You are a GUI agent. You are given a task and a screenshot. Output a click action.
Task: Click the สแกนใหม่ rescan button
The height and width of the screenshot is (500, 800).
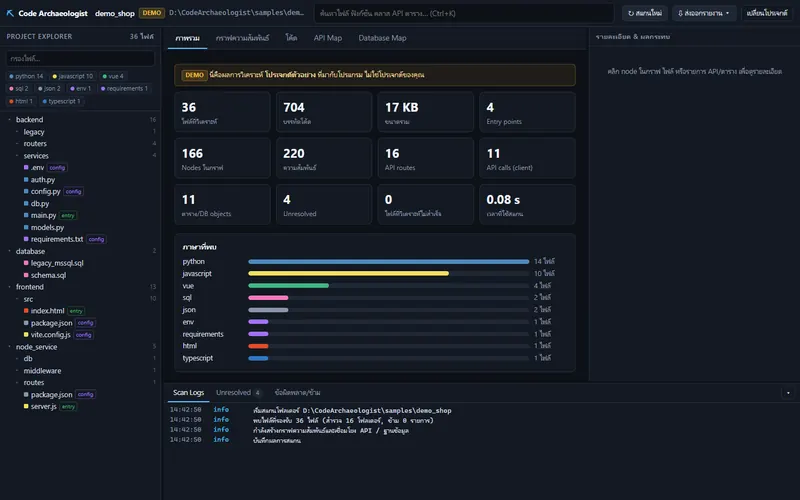[645, 13]
